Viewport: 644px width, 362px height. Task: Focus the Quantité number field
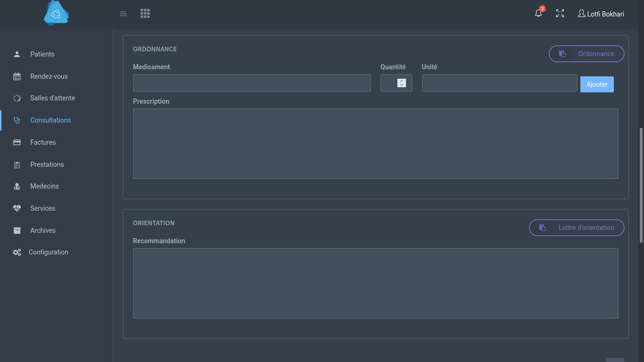coord(396,83)
